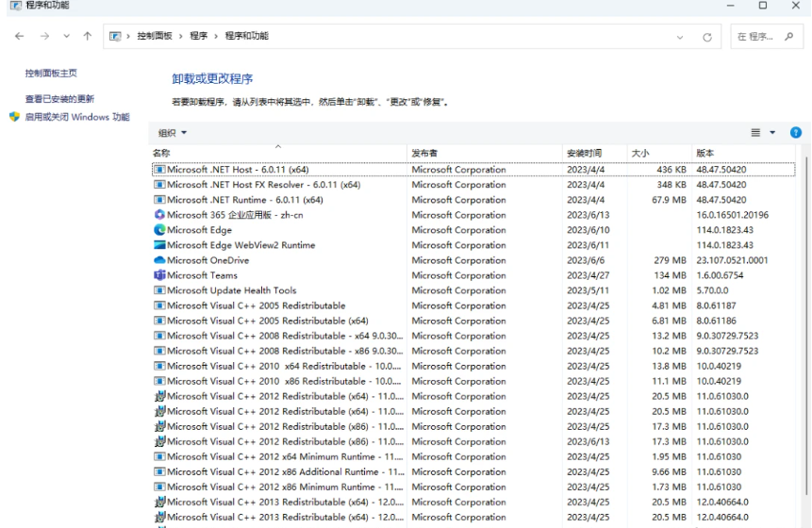Go up one level with up arrow
This screenshot has width=812, height=528.
click(x=88, y=36)
